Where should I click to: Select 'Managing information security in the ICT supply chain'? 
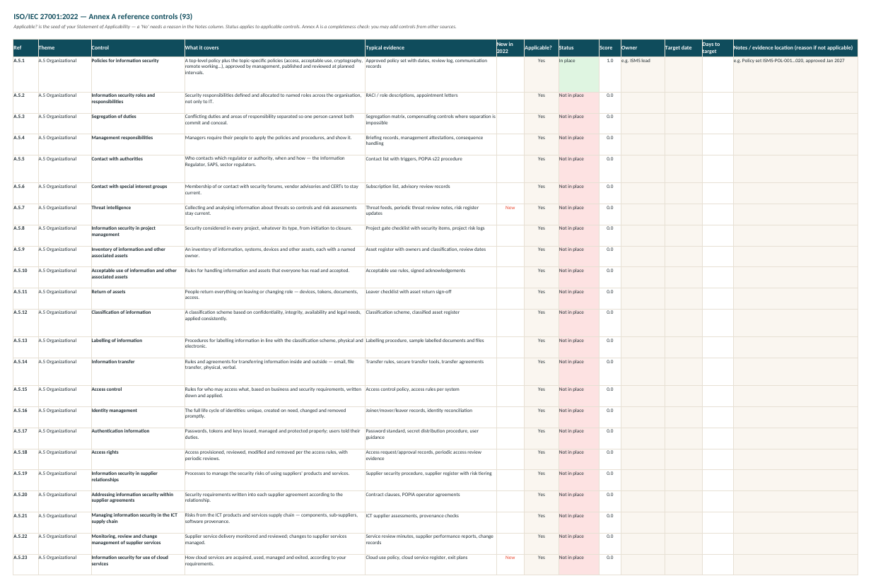click(137, 522)
